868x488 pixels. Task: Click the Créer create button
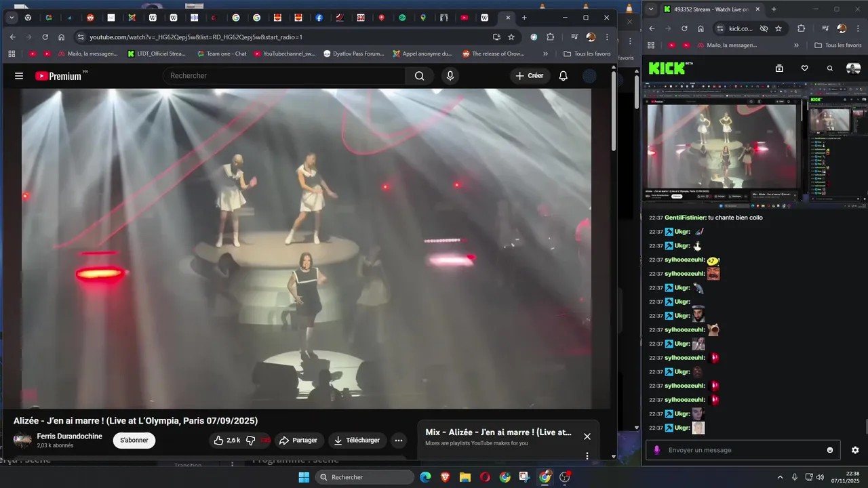click(x=530, y=76)
